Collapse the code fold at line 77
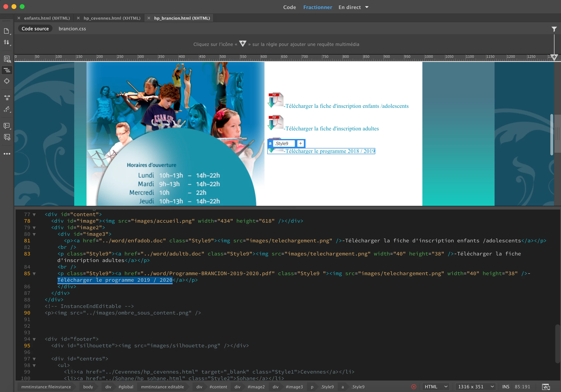The height and width of the screenshot is (392, 561). point(34,215)
